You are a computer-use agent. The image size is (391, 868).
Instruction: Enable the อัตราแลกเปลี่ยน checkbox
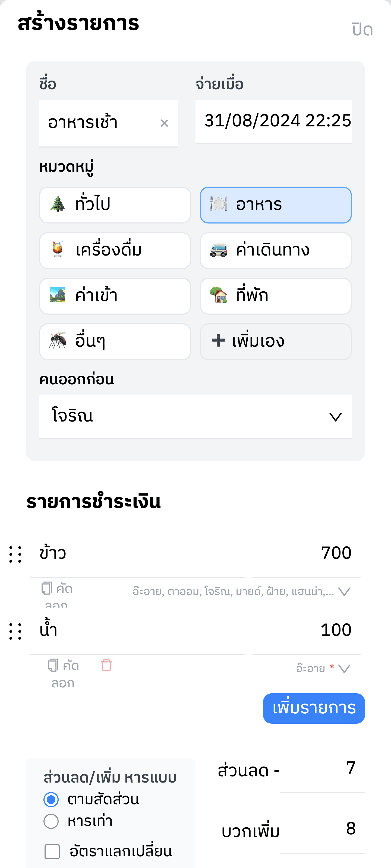coord(52,851)
